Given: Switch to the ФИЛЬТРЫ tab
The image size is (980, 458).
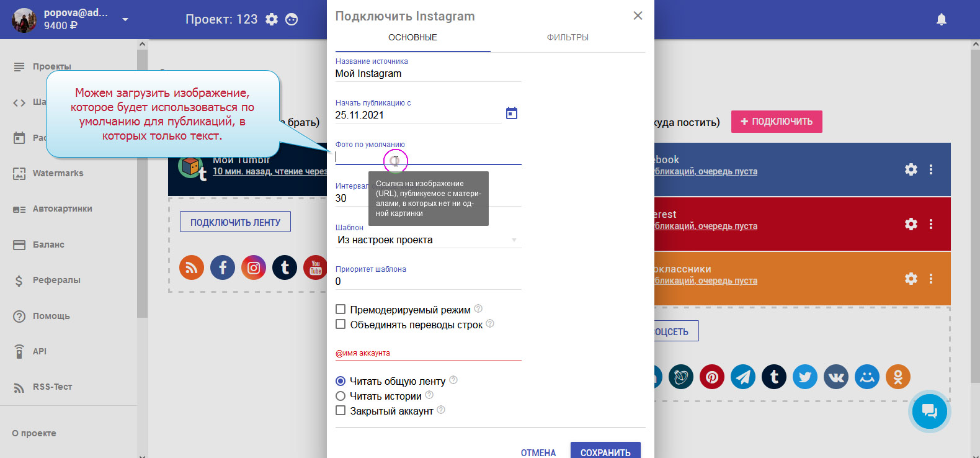Looking at the screenshot, I should (568, 37).
